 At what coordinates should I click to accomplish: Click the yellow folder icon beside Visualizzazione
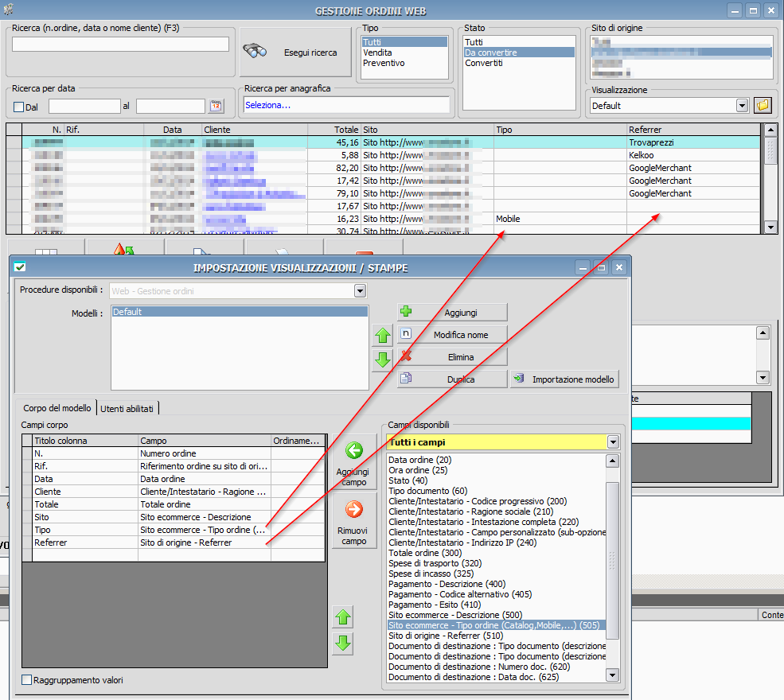[x=763, y=105]
